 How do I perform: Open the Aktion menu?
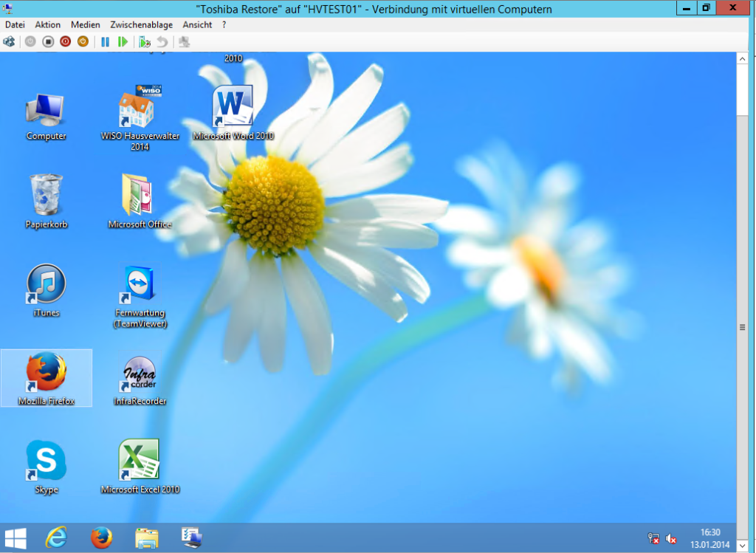click(x=48, y=24)
